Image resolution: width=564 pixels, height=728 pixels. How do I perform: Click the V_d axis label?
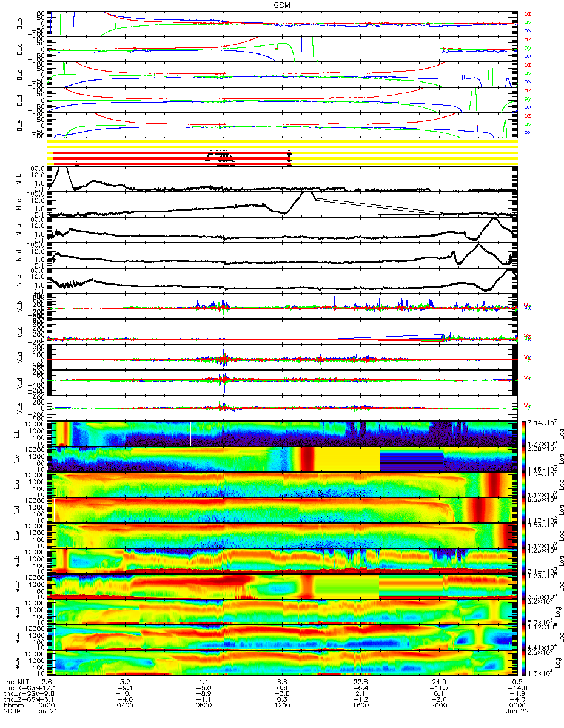[x=19, y=383]
